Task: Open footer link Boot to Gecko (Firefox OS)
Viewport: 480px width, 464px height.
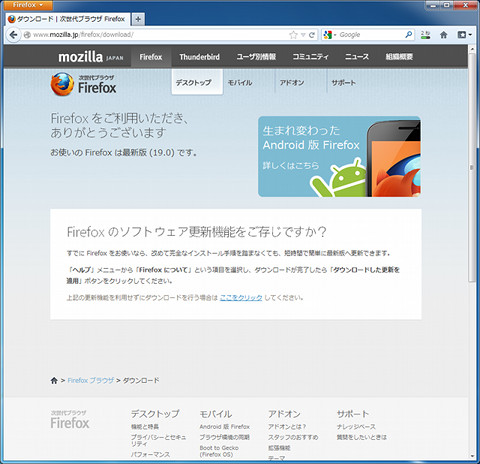Action: pyautogui.click(x=219, y=451)
